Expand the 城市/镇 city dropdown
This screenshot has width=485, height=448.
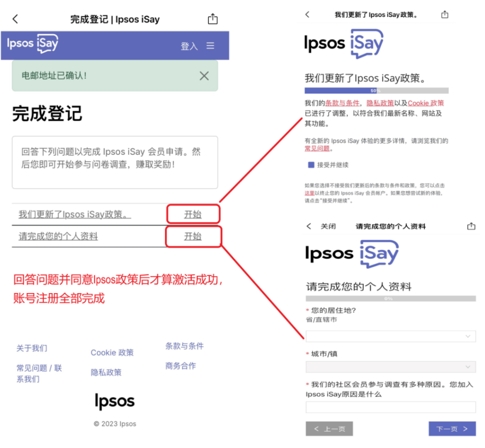point(391,367)
